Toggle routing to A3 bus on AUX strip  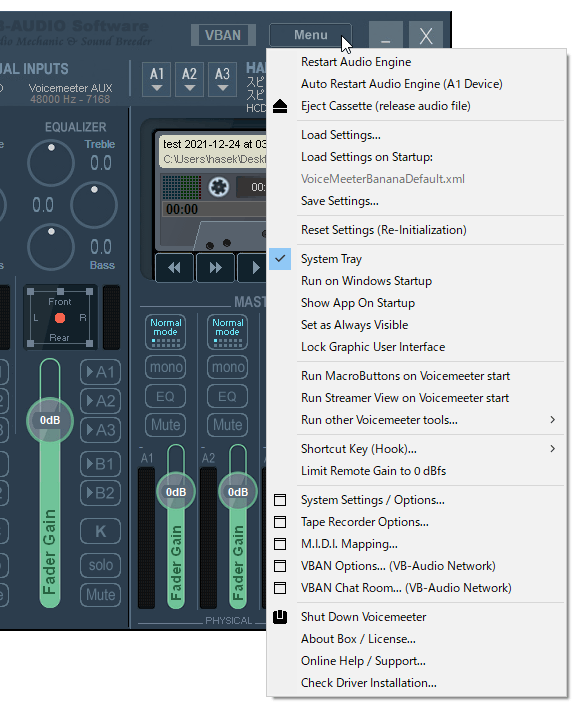coord(101,430)
